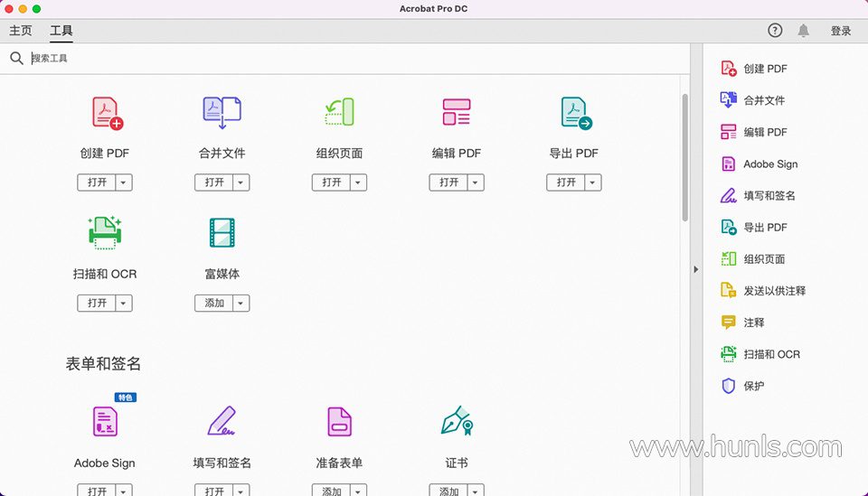Click the help question mark icon
The height and width of the screenshot is (496, 868).
tap(775, 31)
